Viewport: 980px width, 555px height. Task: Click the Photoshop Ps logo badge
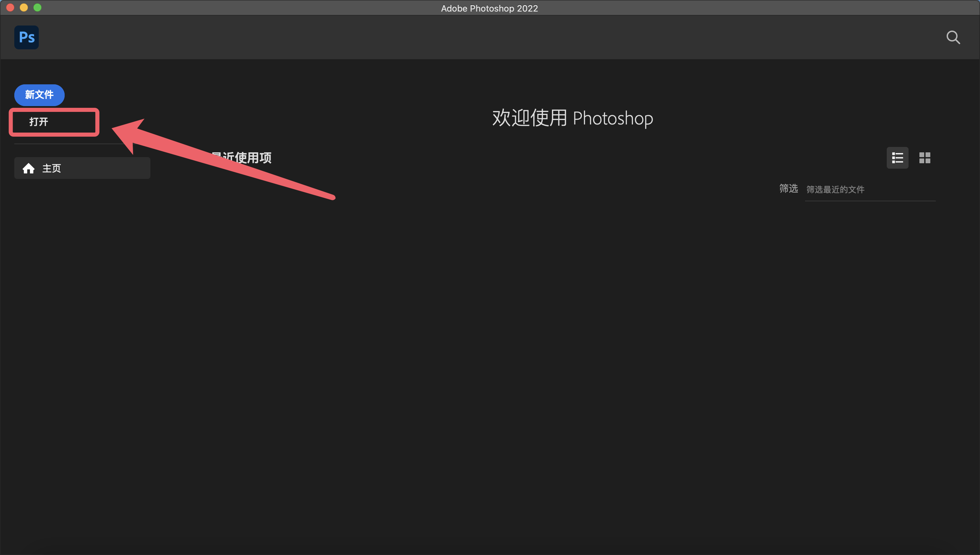(26, 37)
